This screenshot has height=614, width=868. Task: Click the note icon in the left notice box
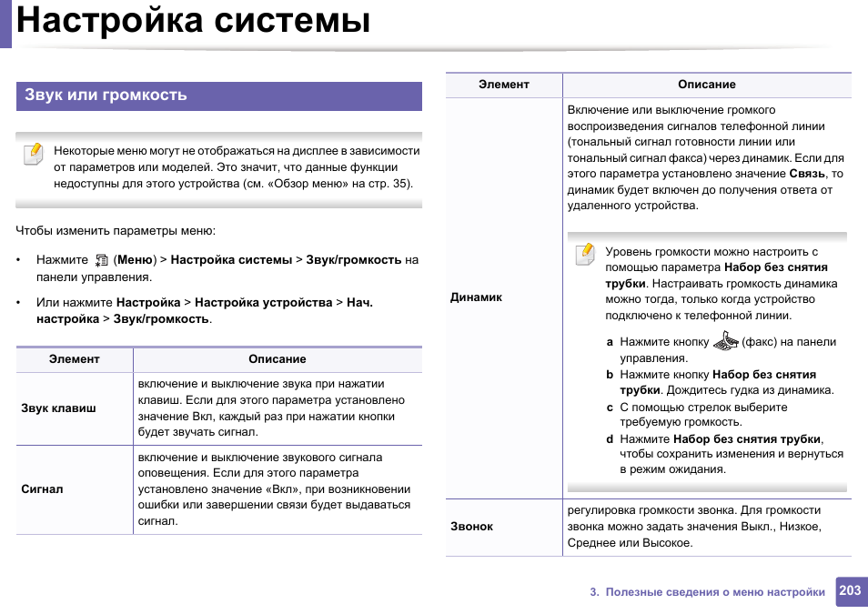coord(33,154)
